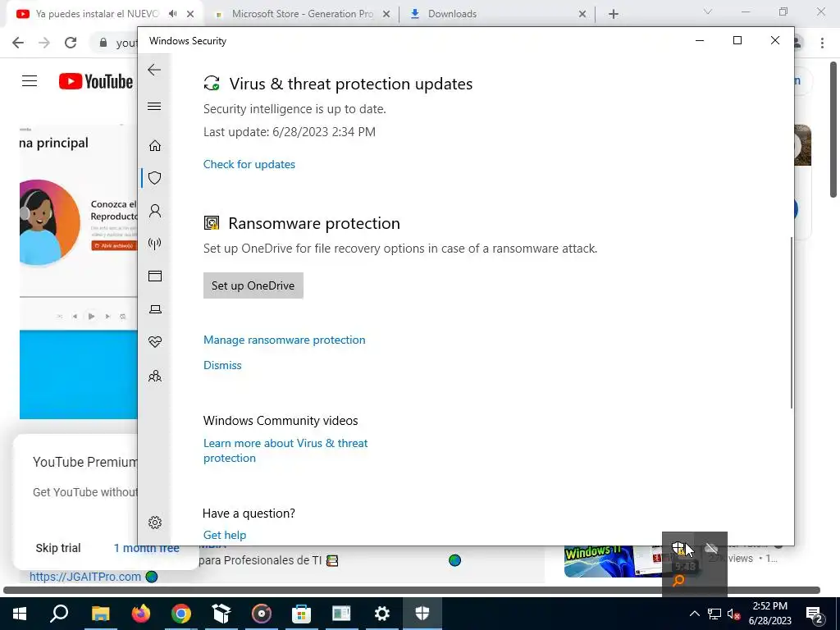Launch Firefox from the taskbar
The width and height of the screenshot is (840, 630).
[141, 614]
